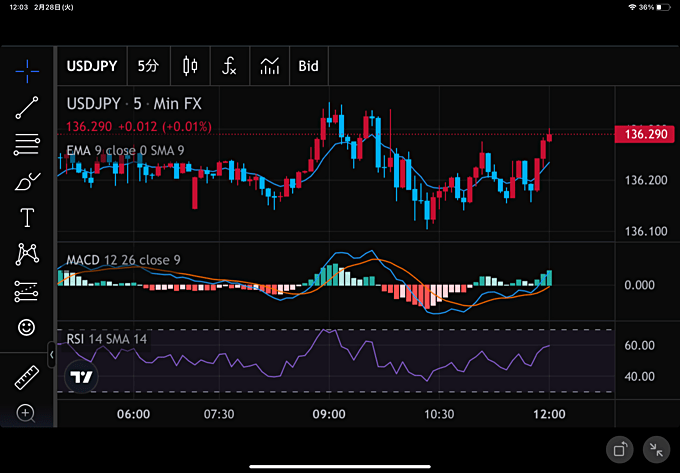This screenshot has height=473, width=680.
Task: Click the 136.290 +0.012 (+0.01%) change text
Action: click(139, 127)
